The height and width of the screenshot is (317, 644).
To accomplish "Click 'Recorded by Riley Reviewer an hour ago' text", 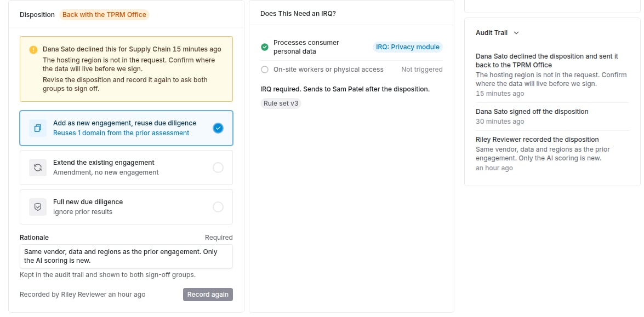I will [x=83, y=295].
